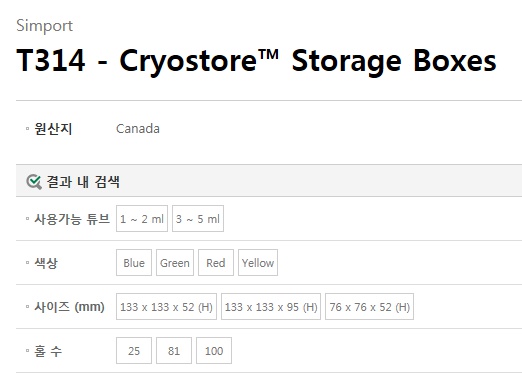This screenshot has width=522, height=385.
Task: Click the 사용가능 튜브 row label
Action: point(72,219)
